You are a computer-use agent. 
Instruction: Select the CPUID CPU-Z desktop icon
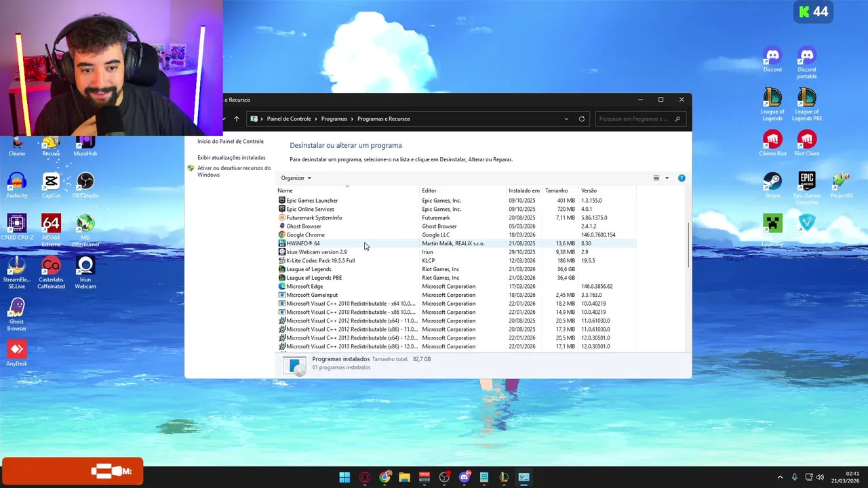click(x=17, y=228)
